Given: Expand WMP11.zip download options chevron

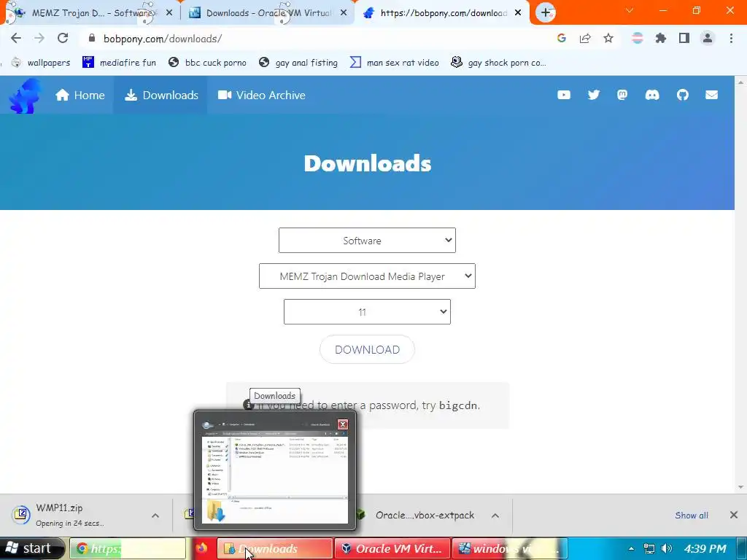Looking at the screenshot, I should 155,516.
